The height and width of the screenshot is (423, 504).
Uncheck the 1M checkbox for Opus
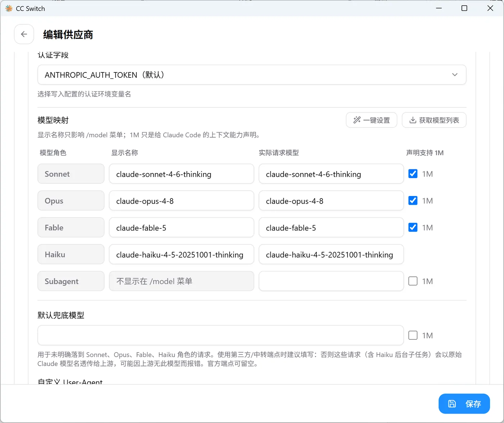413,201
